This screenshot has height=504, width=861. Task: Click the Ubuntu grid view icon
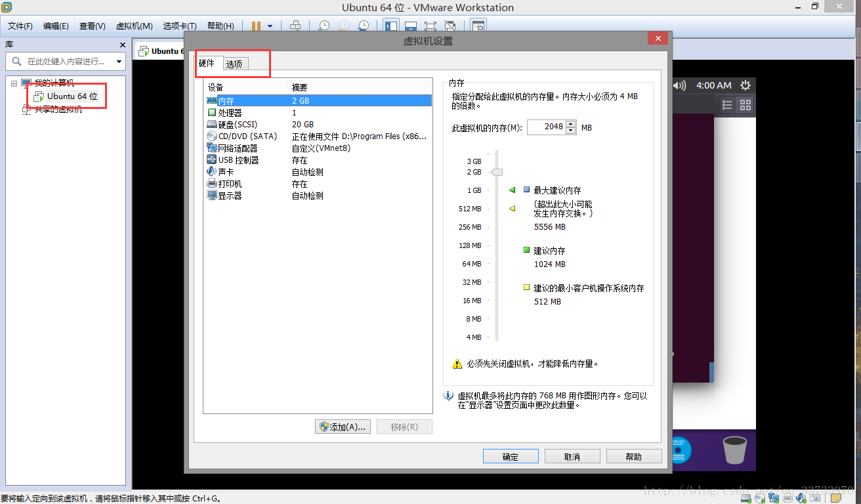pos(745,104)
